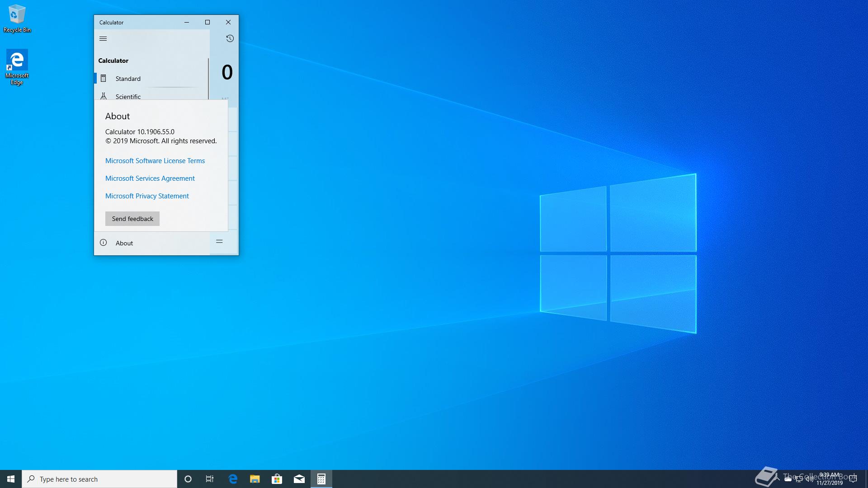
Task: Open Cortana circle icon on taskbar
Action: (x=188, y=479)
